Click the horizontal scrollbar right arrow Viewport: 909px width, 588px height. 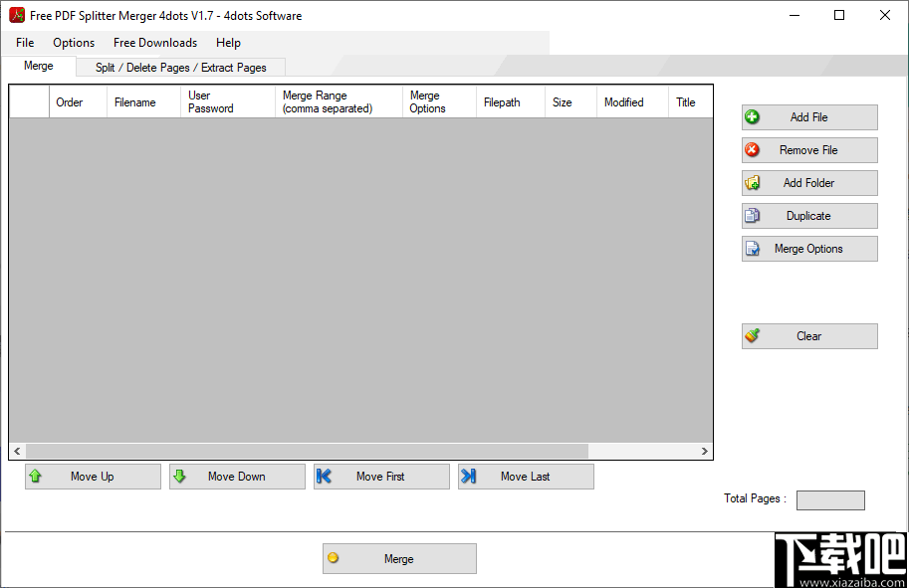[705, 451]
